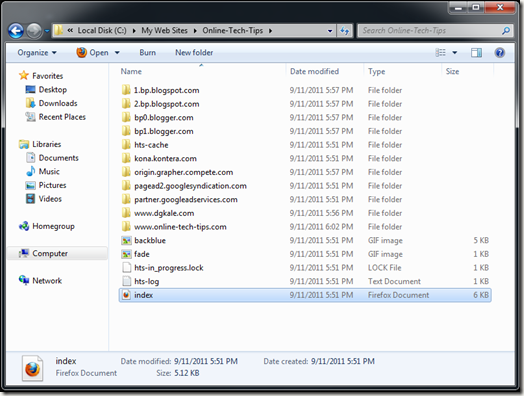Select the pagead2.googlesyndication.com folder icon
The width and height of the screenshot is (524, 396).
coord(126,186)
